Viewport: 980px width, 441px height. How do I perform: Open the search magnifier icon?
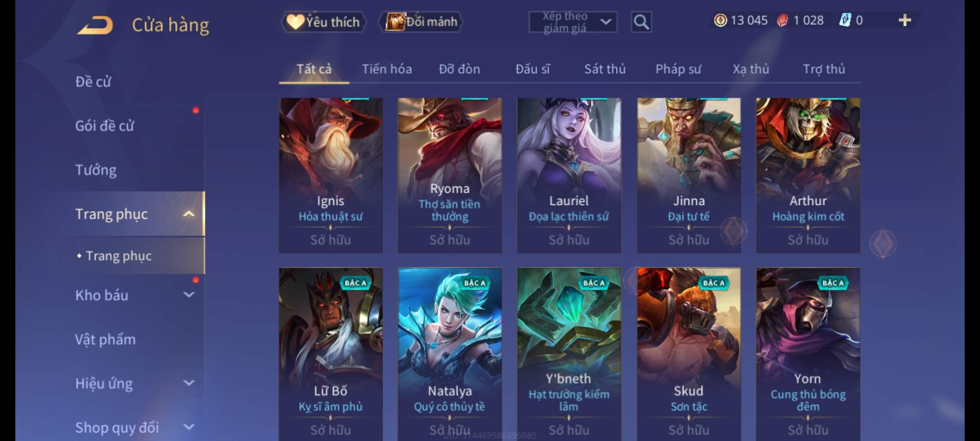click(x=641, y=22)
